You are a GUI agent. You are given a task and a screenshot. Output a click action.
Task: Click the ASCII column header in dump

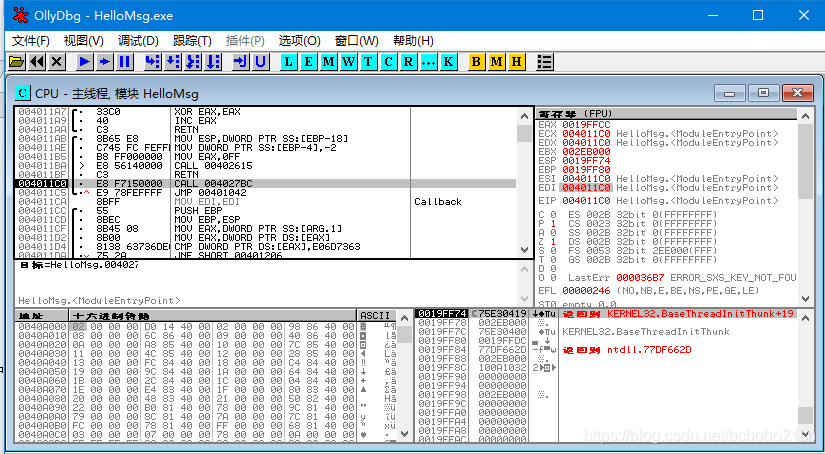(376, 316)
